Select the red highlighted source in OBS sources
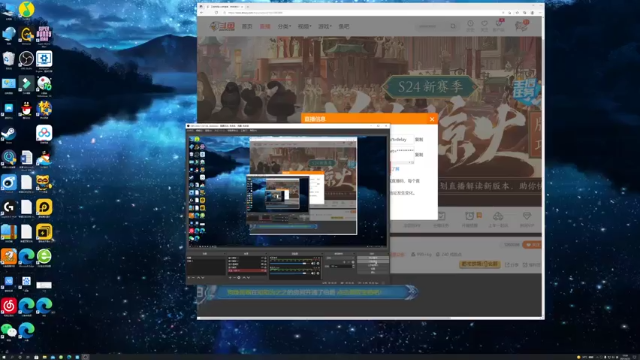Screen dimensions: 640x360 click(x=247, y=271)
